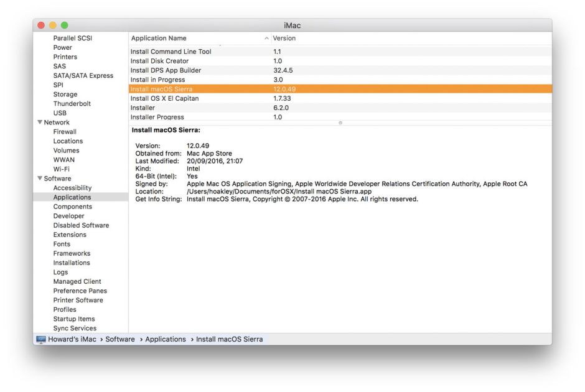Click the split pane divider handle dot
The image size is (585, 392).
[340, 123]
